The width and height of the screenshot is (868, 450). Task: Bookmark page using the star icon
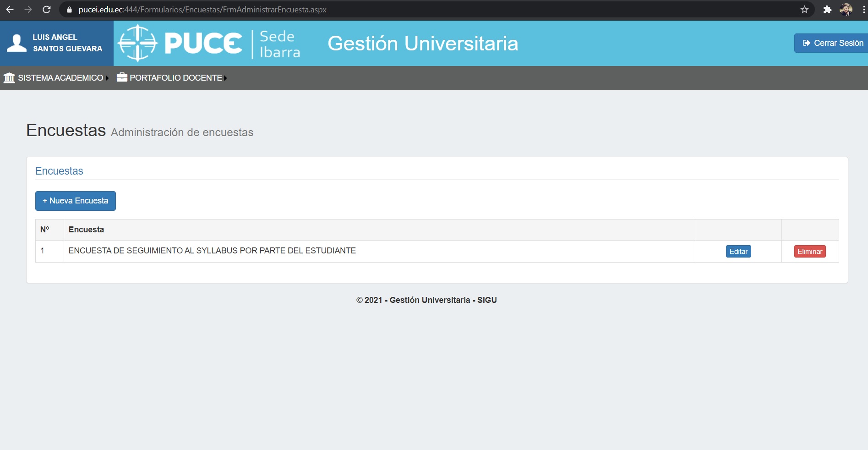tap(804, 10)
